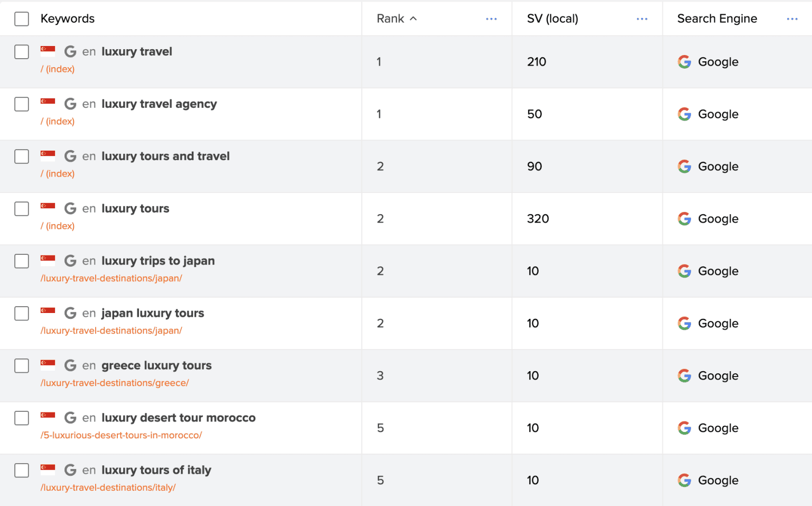Click Google G icon beside luxury tours keyword
812x506 pixels.
point(70,208)
